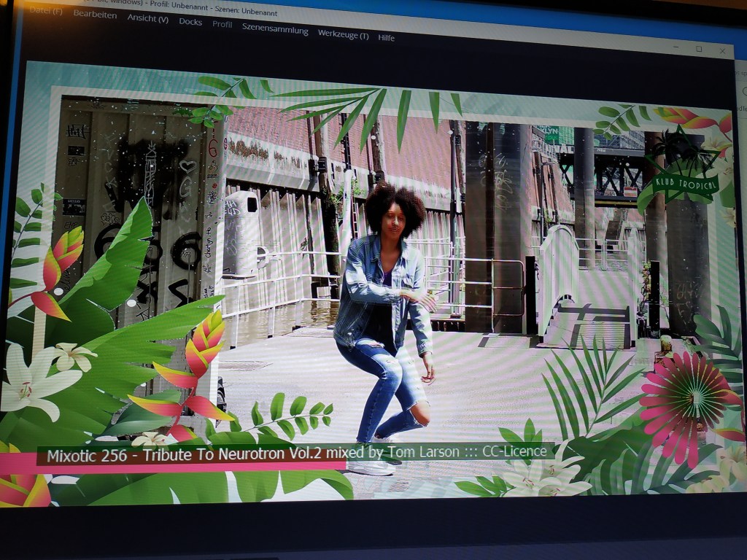Open the Docks menu
The height and width of the screenshot is (560, 747).
click(190, 22)
